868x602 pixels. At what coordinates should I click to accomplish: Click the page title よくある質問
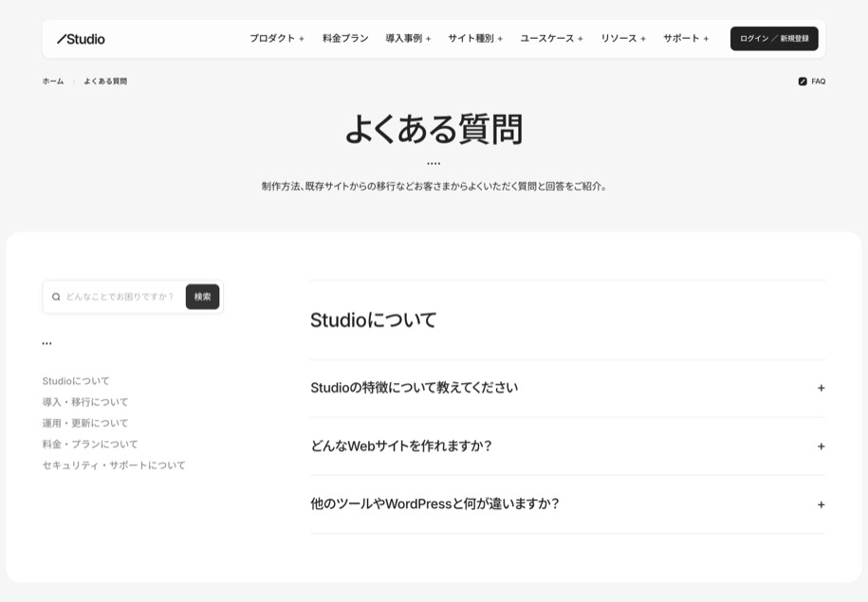434,129
